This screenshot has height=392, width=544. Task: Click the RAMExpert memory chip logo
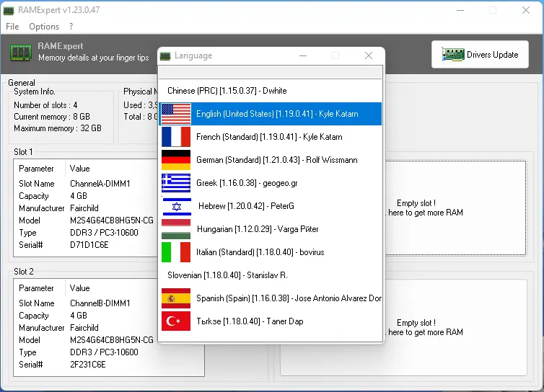pos(21,53)
